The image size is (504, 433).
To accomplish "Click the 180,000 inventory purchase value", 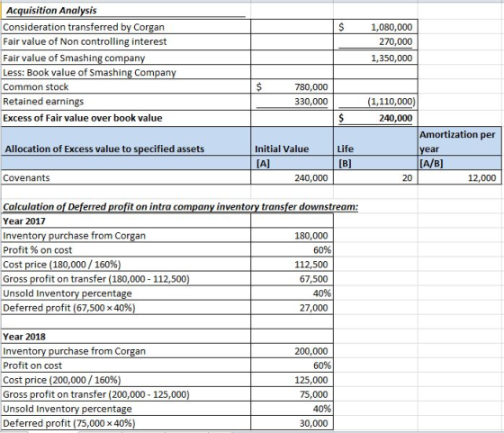I will [x=311, y=236].
